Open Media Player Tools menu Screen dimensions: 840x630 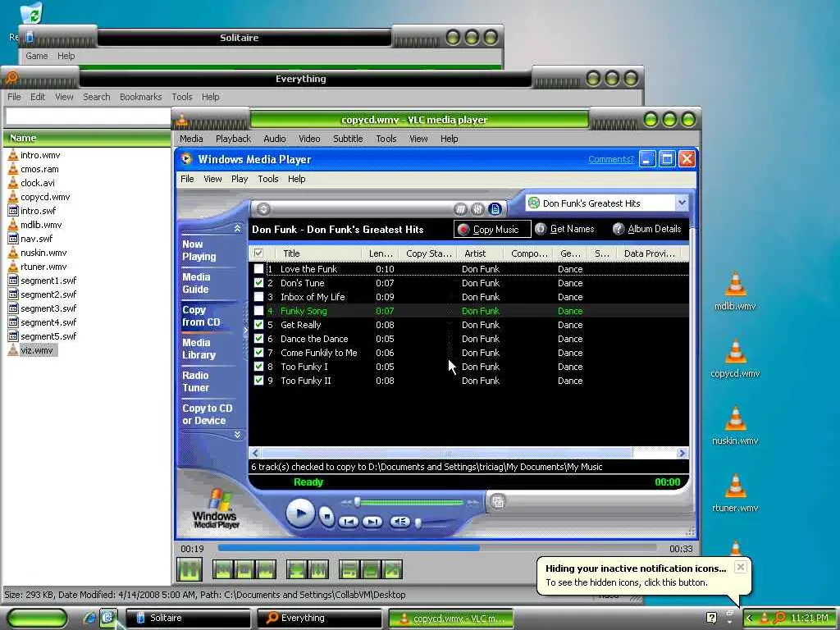click(268, 179)
